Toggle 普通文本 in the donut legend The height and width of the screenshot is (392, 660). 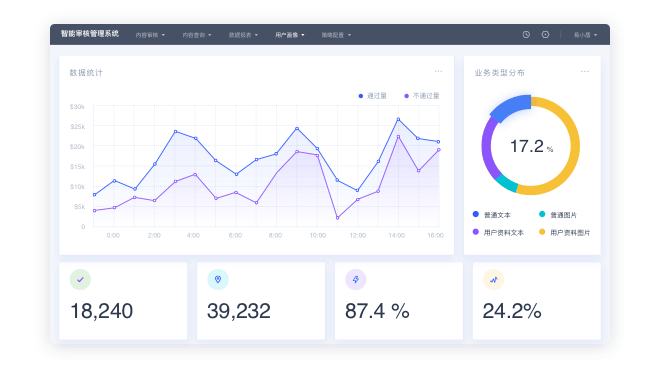pyautogui.click(x=492, y=215)
